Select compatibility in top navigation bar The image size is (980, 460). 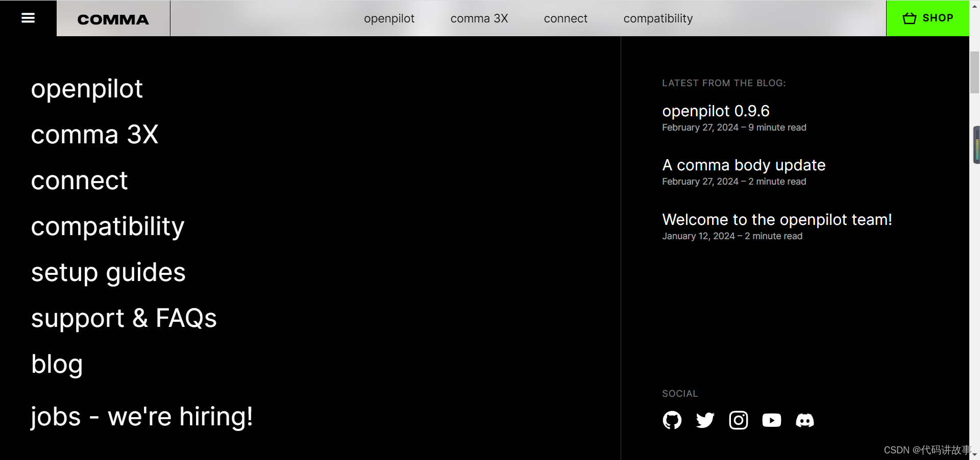coord(658,18)
